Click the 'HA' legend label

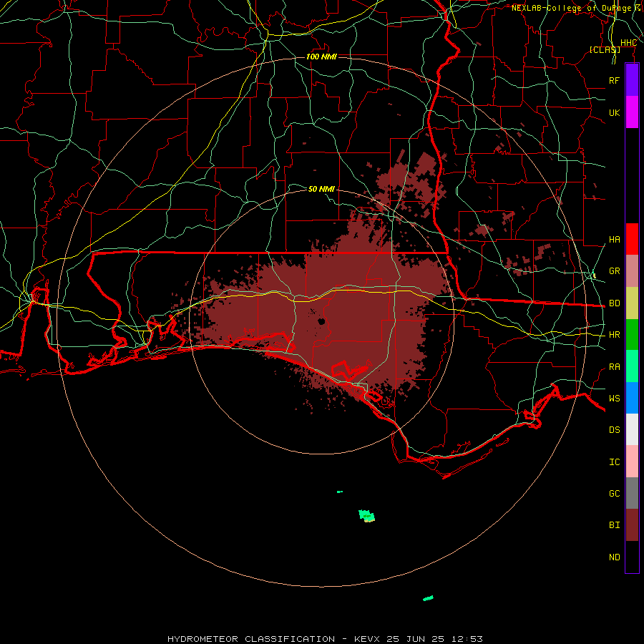614,240
